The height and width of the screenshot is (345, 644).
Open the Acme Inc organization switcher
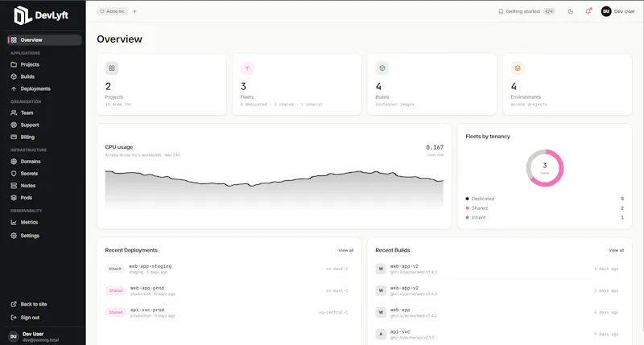[112, 11]
